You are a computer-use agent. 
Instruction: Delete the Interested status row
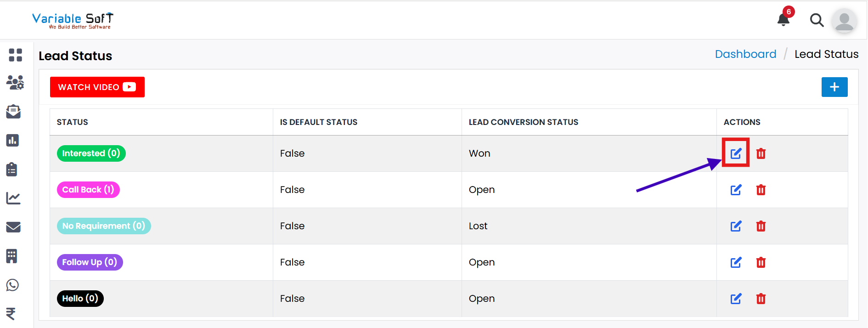[x=761, y=153]
